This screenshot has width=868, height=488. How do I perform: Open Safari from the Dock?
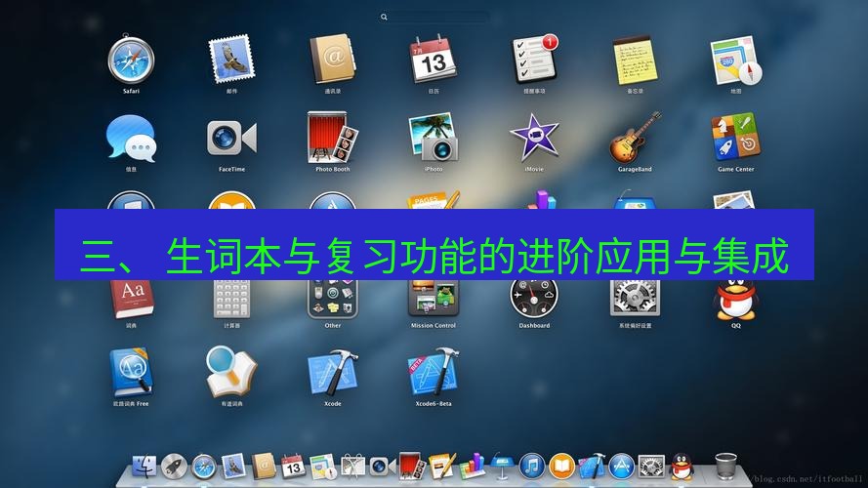(x=204, y=467)
